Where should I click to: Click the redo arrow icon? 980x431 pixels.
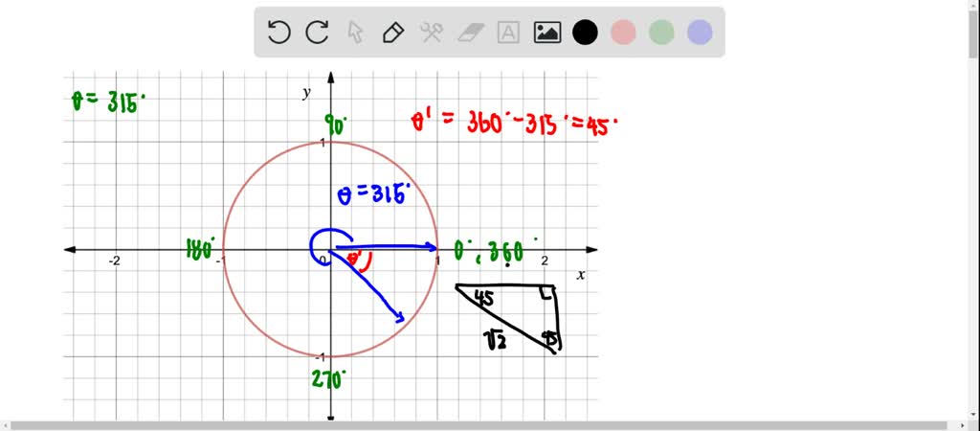(x=317, y=32)
